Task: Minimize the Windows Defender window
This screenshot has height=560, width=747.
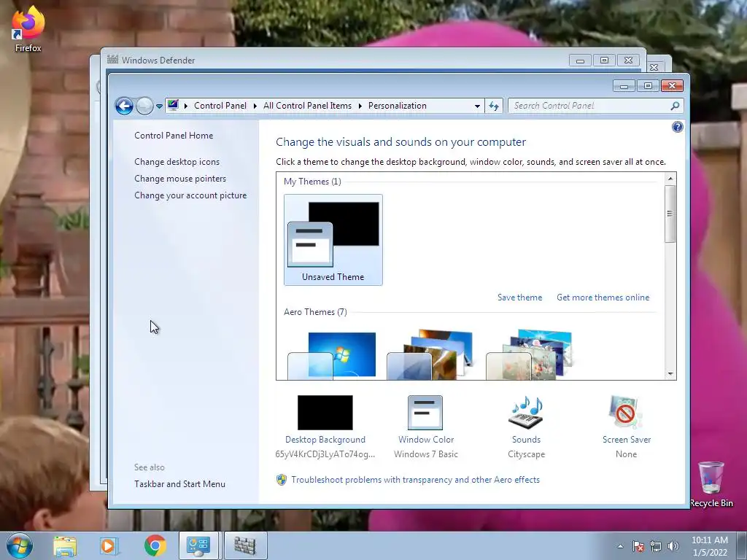Action: click(x=580, y=61)
